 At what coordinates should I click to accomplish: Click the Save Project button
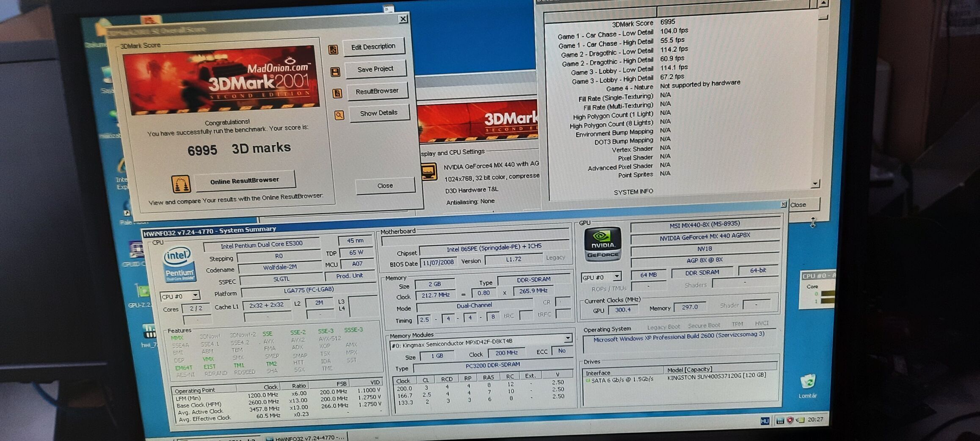coord(375,69)
